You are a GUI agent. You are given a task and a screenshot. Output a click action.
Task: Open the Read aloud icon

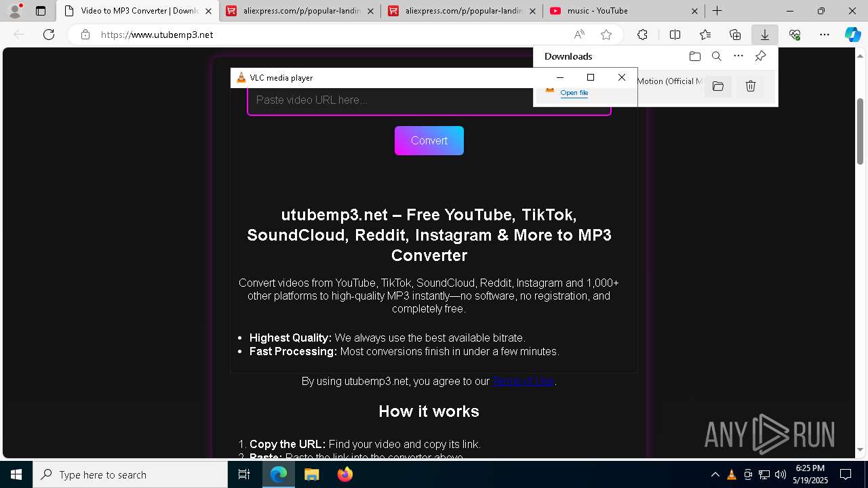click(579, 35)
